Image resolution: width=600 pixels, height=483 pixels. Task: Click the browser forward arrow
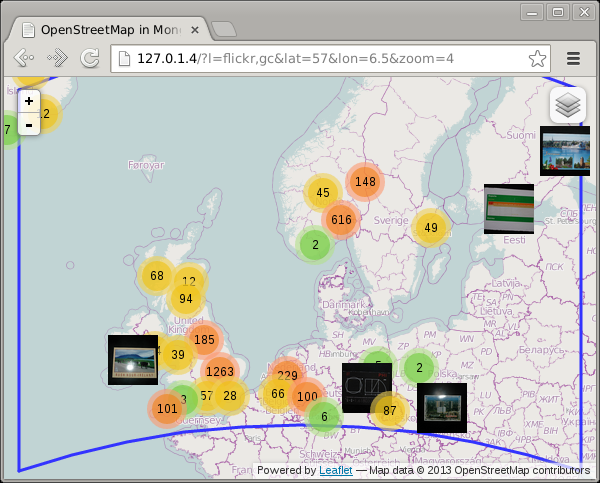(57, 58)
